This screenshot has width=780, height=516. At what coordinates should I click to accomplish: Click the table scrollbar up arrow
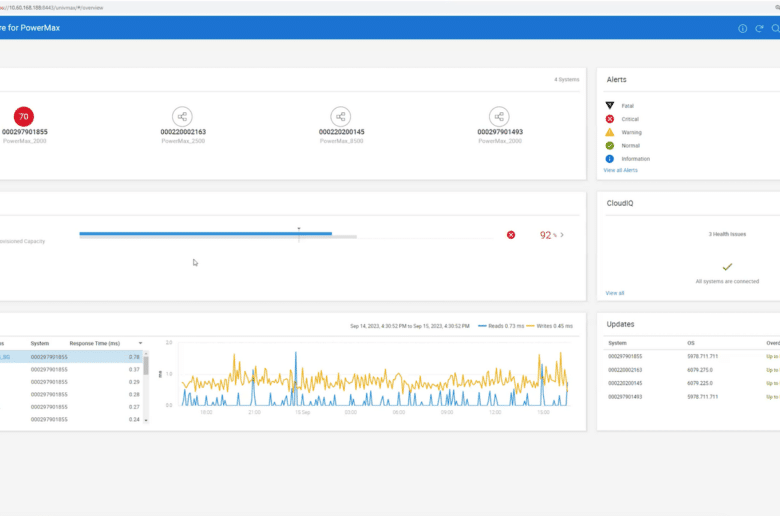click(146, 353)
